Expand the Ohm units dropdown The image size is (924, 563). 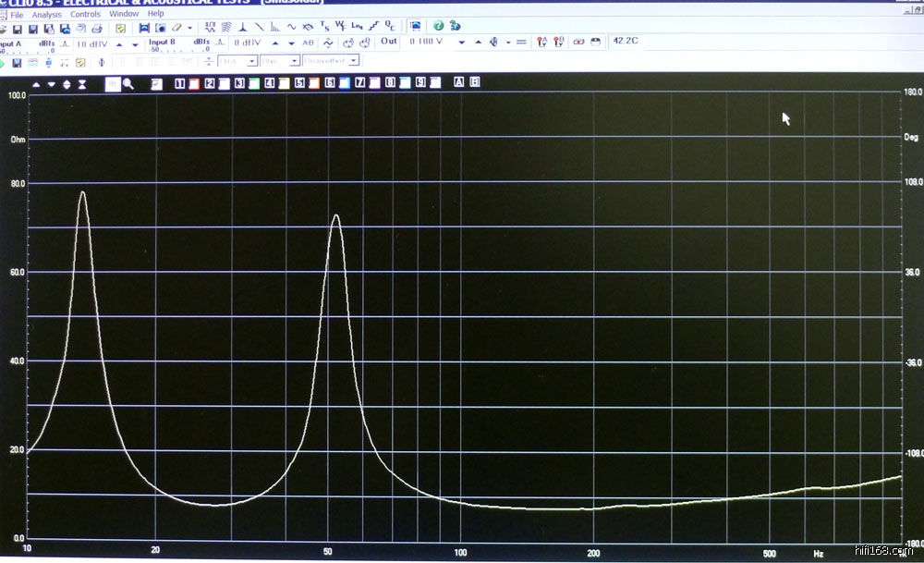pyautogui.click(x=294, y=62)
